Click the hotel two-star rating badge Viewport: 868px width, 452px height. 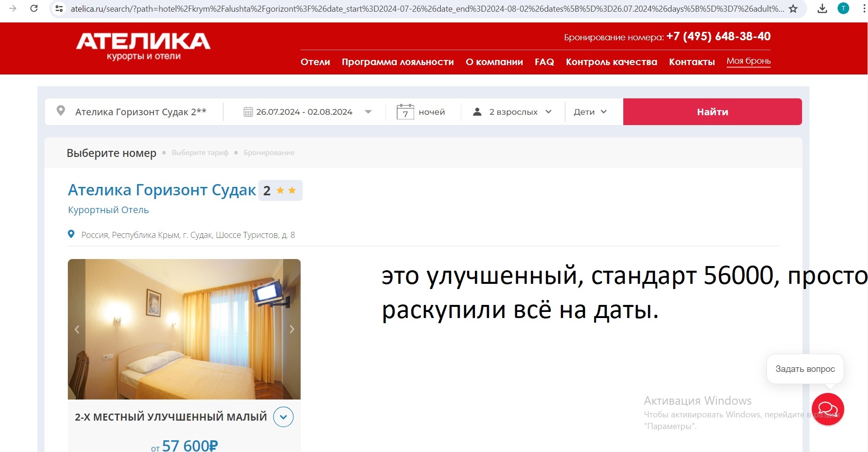pyautogui.click(x=280, y=191)
